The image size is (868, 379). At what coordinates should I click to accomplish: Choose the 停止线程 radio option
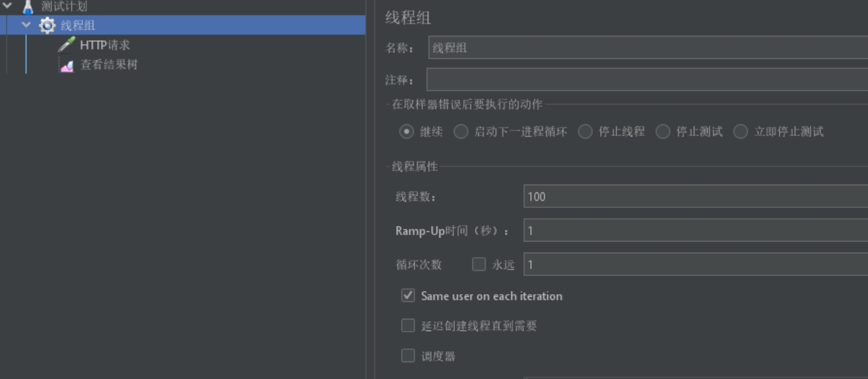coord(585,132)
